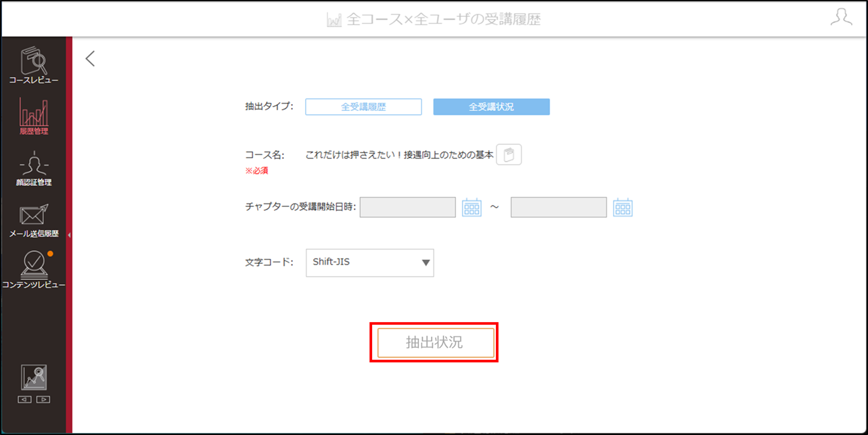Click the ※必須 required note
868x435 pixels.
coord(256,170)
